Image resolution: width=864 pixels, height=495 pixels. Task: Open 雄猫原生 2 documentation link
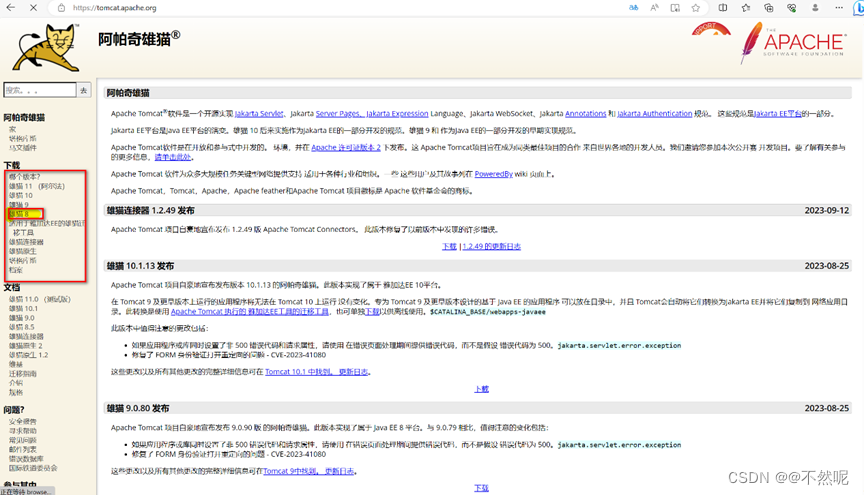[x=25, y=346]
